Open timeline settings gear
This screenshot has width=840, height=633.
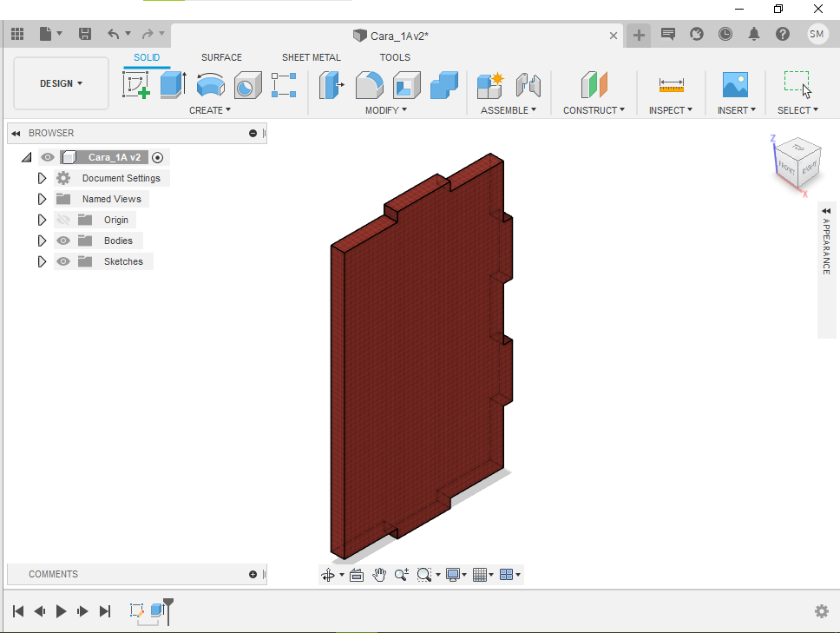coord(821,611)
